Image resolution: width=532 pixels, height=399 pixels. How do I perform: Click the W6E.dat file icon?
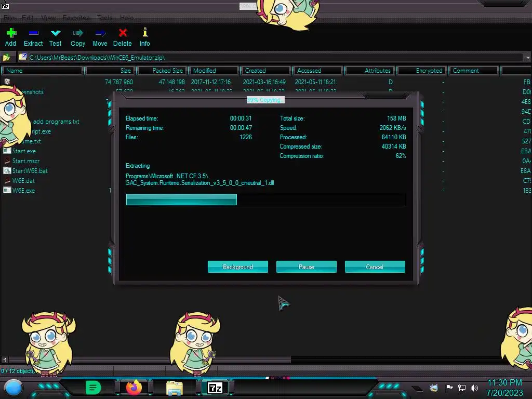point(7,180)
